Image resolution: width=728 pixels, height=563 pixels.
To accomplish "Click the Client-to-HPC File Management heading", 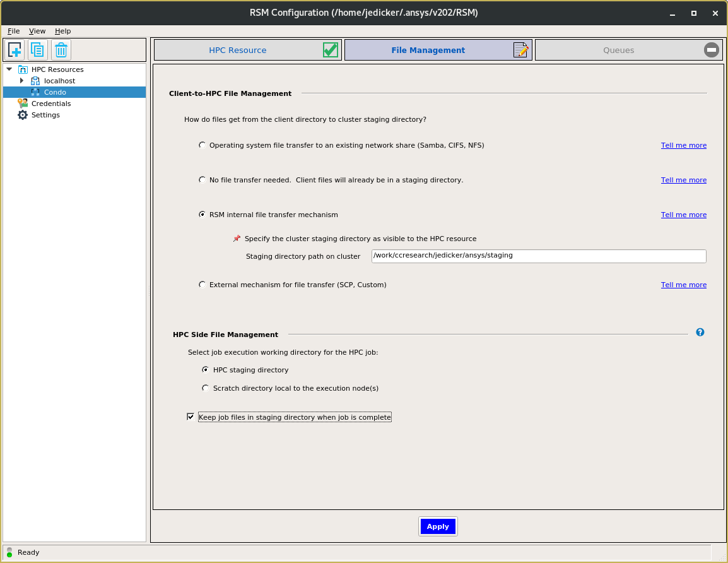I will [x=230, y=93].
